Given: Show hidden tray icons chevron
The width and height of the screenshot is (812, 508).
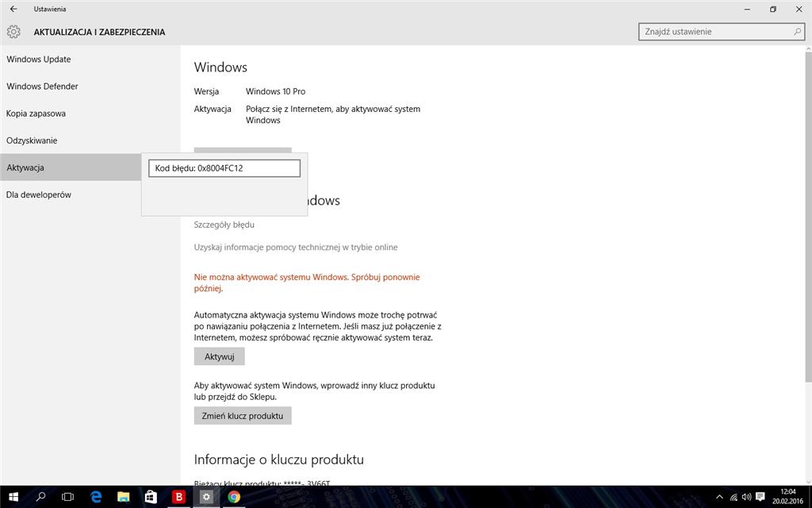Looking at the screenshot, I should pyautogui.click(x=718, y=498).
